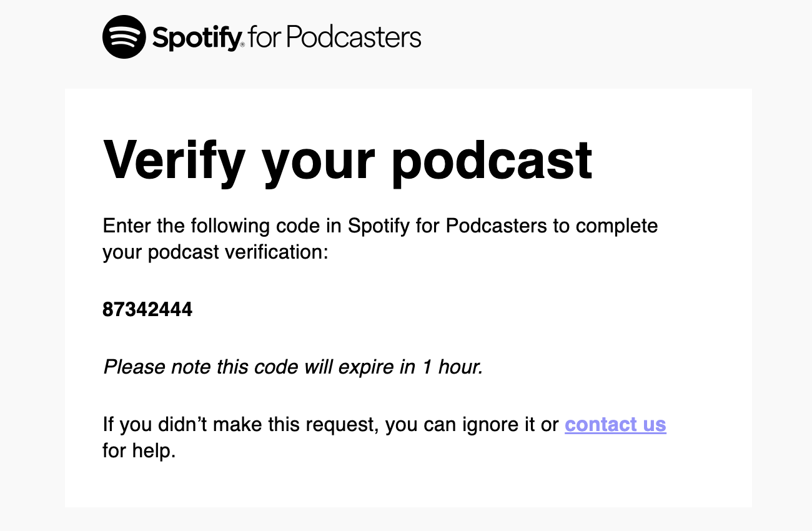This screenshot has width=812, height=531.
Task: Click the Spotify circular logo icon
Action: 124,37
